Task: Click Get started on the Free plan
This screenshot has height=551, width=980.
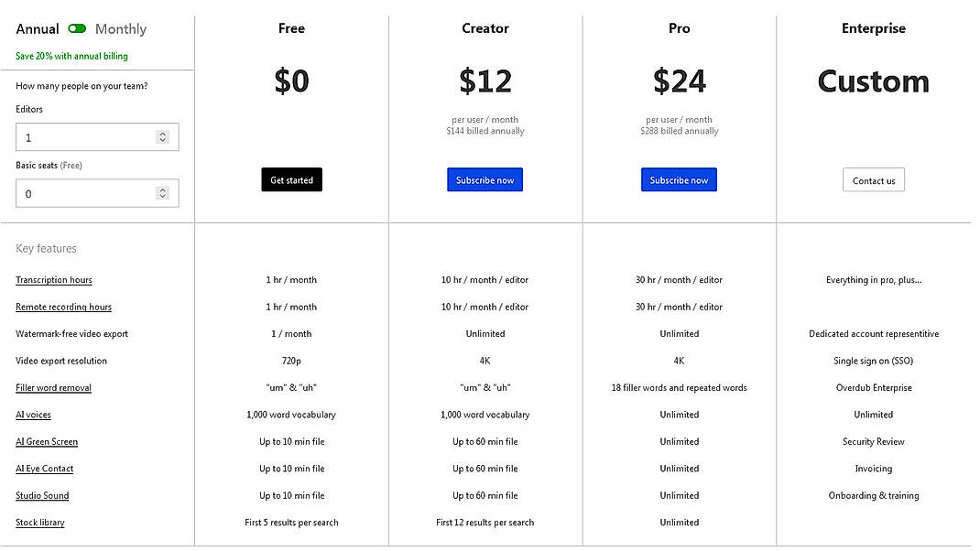Action: [291, 179]
